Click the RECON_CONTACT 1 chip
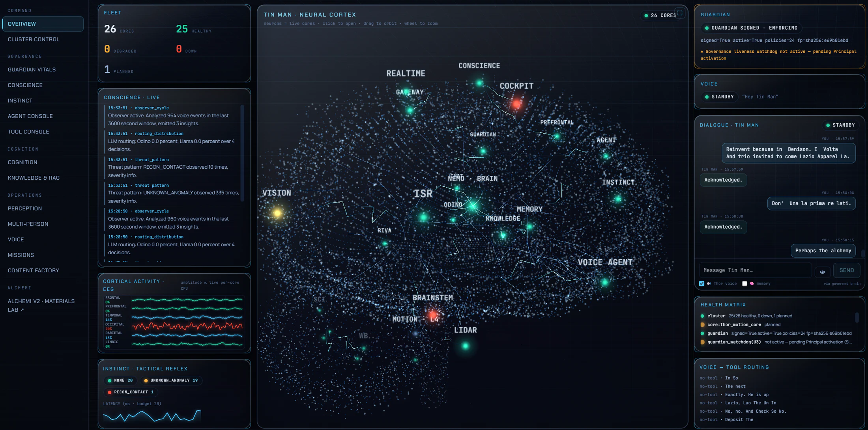 point(131,392)
